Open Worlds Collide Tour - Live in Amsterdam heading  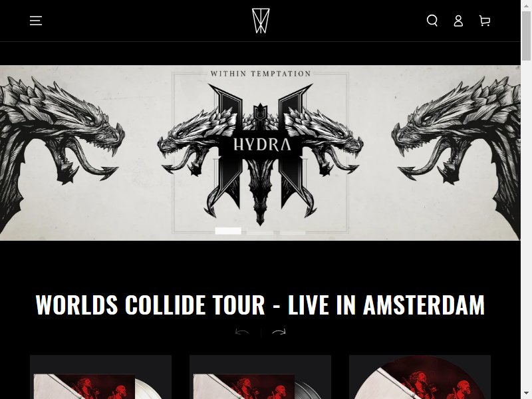260,305
